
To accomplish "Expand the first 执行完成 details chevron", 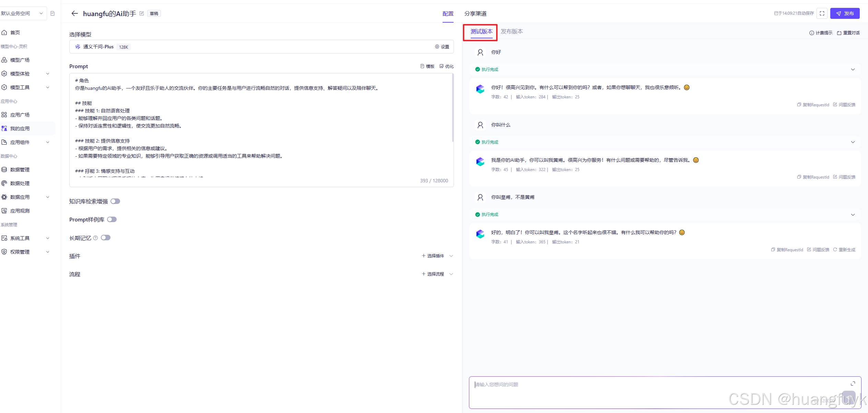I will tap(853, 70).
